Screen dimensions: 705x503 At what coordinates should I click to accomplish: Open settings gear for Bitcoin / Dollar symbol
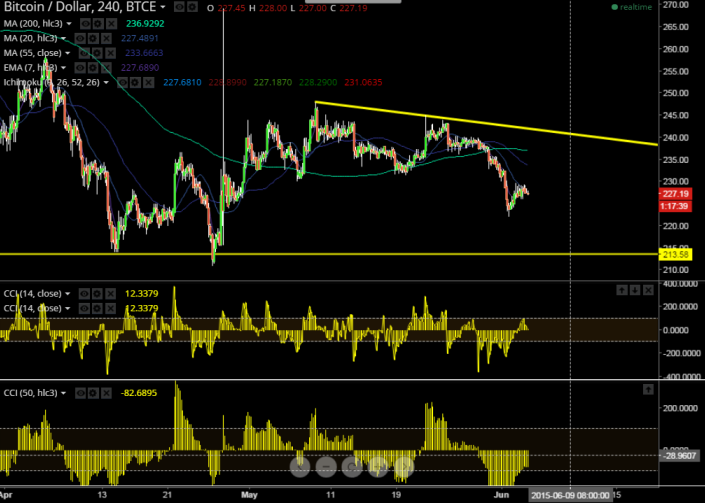point(192,7)
